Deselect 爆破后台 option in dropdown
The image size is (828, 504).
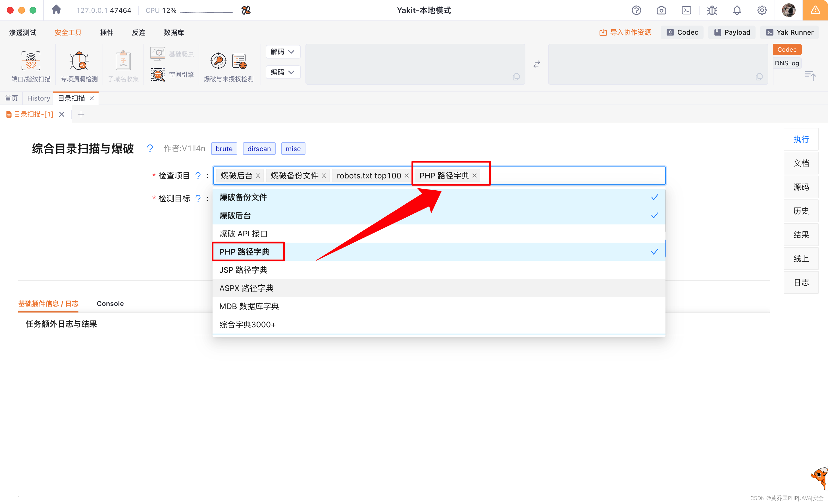pos(439,215)
